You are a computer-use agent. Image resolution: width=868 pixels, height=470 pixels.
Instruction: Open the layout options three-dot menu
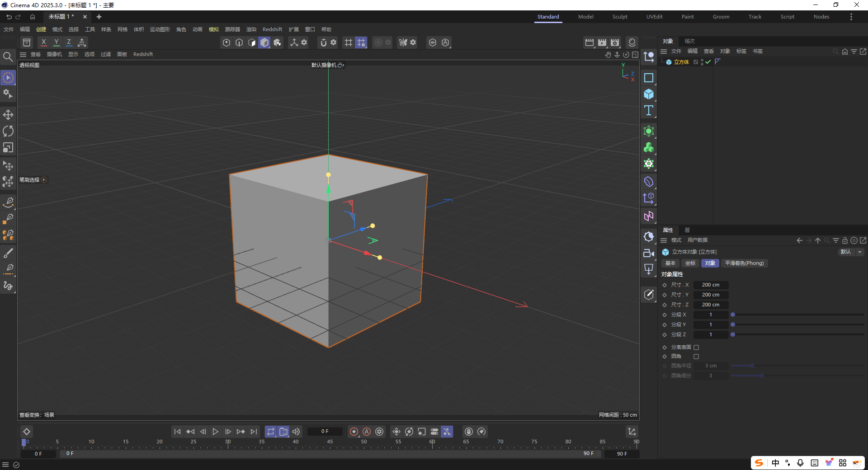click(x=851, y=17)
